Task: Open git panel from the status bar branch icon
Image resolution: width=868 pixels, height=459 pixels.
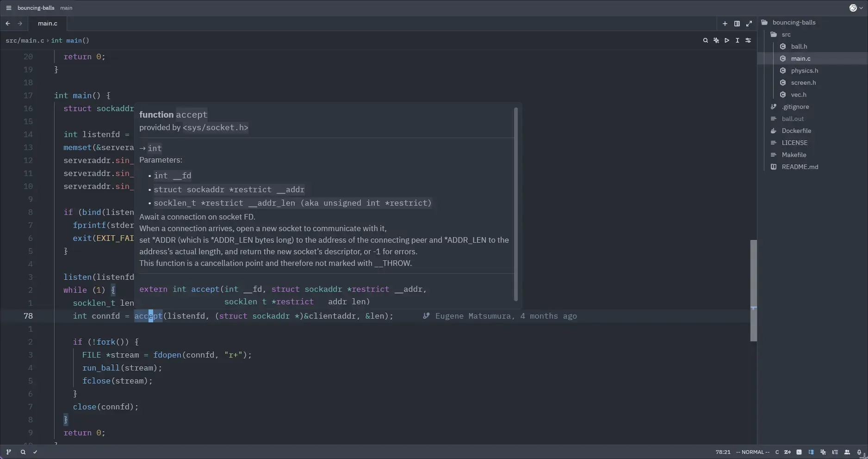Action: [x=8, y=452]
